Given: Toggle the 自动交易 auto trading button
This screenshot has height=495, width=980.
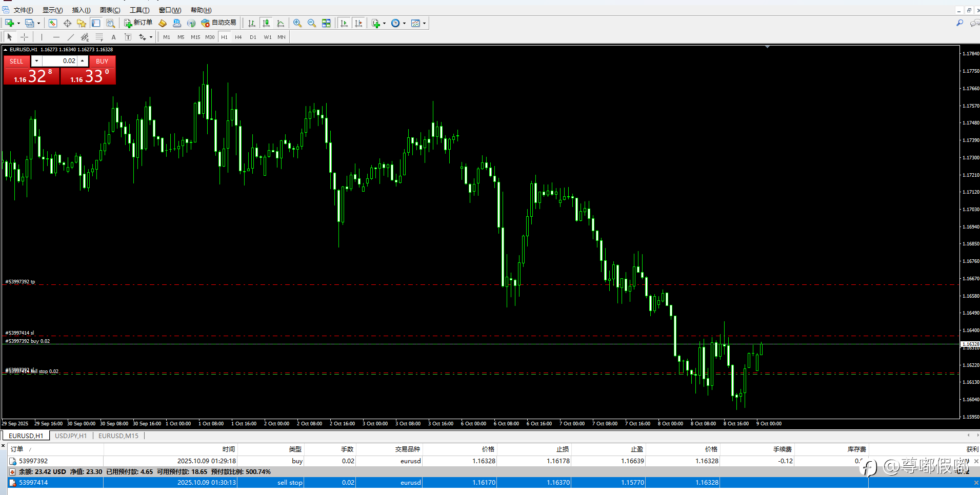Looking at the screenshot, I should (219, 23).
